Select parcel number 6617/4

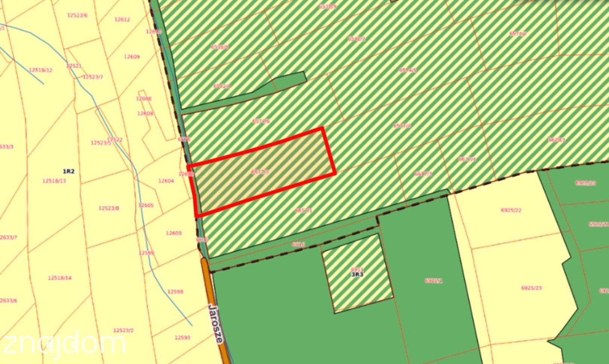[x=467, y=159]
